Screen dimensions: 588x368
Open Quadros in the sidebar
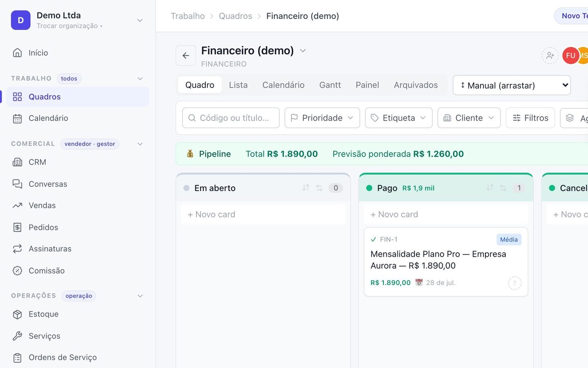coord(78,97)
